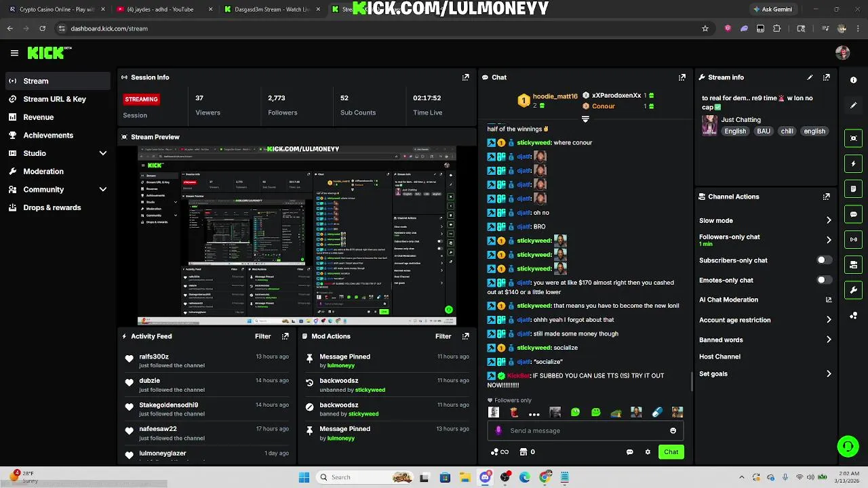Bookmark this page with star icon
The width and height of the screenshot is (868, 488).
click(x=705, y=28)
